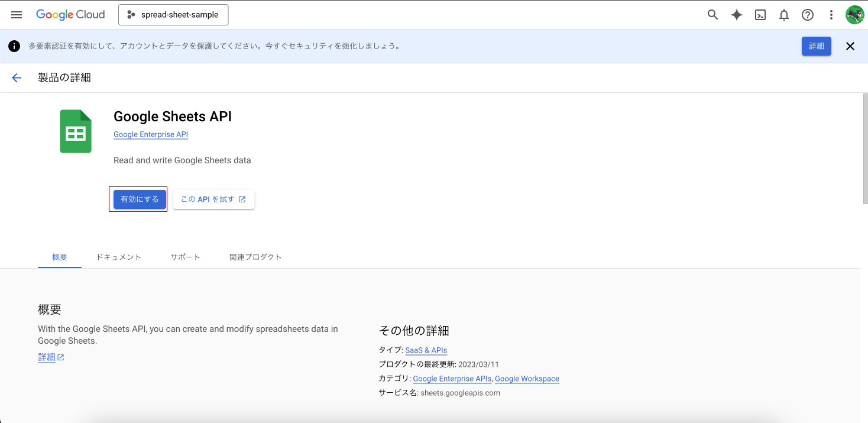
Task: Open the 詳細 link under overview text
Action: tap(51, 357)
